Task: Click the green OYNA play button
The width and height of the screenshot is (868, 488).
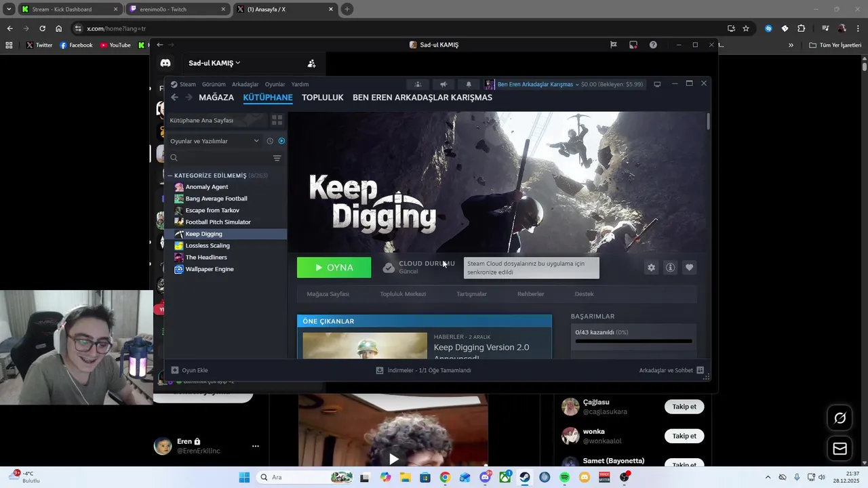Action: (334, 268)
